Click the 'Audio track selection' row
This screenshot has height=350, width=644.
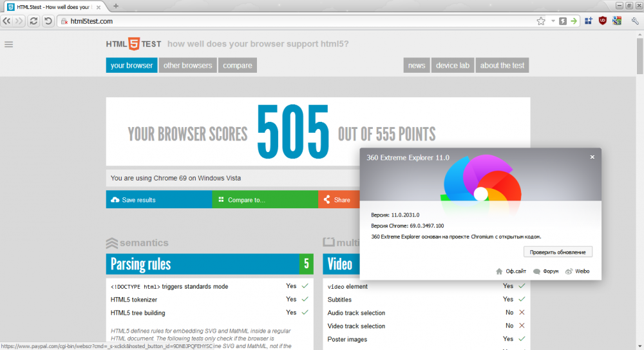[426, 313]
